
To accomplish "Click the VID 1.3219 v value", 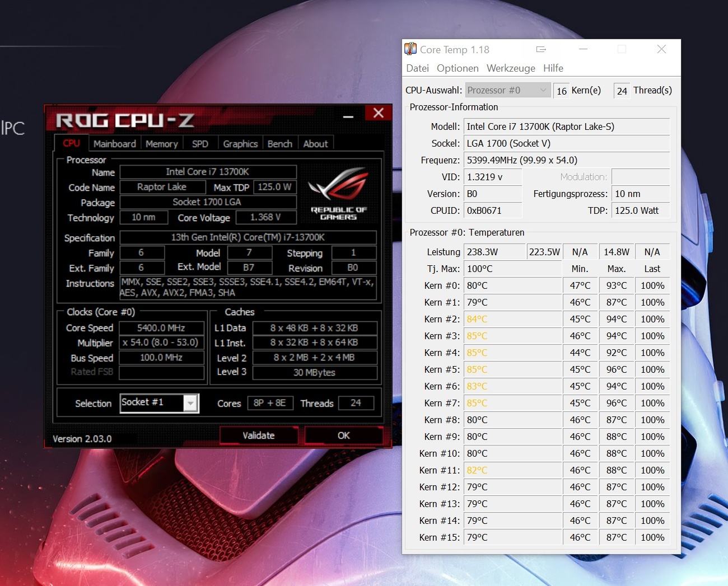I will (493, 177).
